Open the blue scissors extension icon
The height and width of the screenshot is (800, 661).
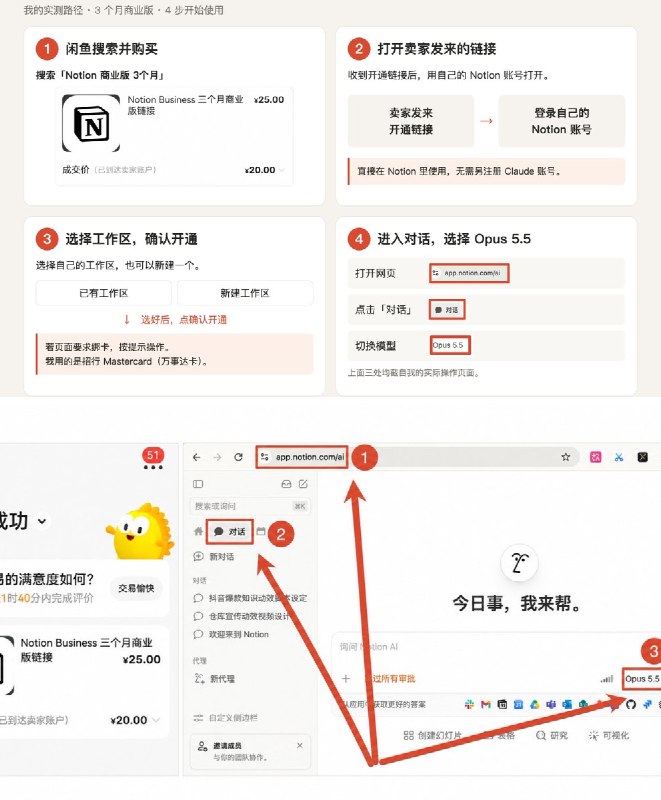click(x=619, y=457)
